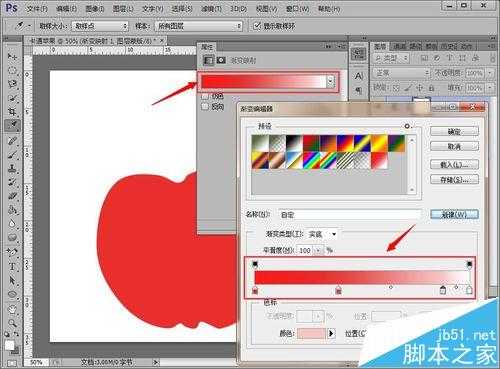Select the Zoom tool
The width and height of the screenshot is (500, 369).
pyautogui.click(x=12, y=323)
